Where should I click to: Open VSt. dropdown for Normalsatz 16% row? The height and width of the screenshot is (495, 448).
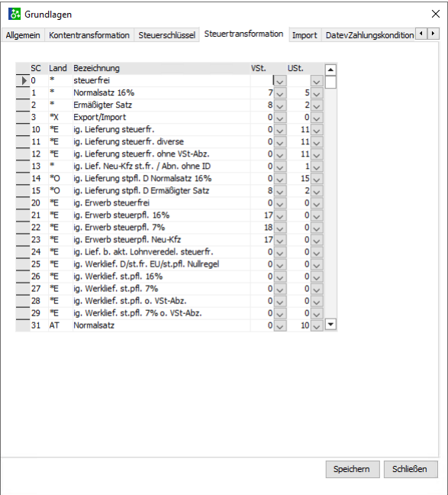280,93
